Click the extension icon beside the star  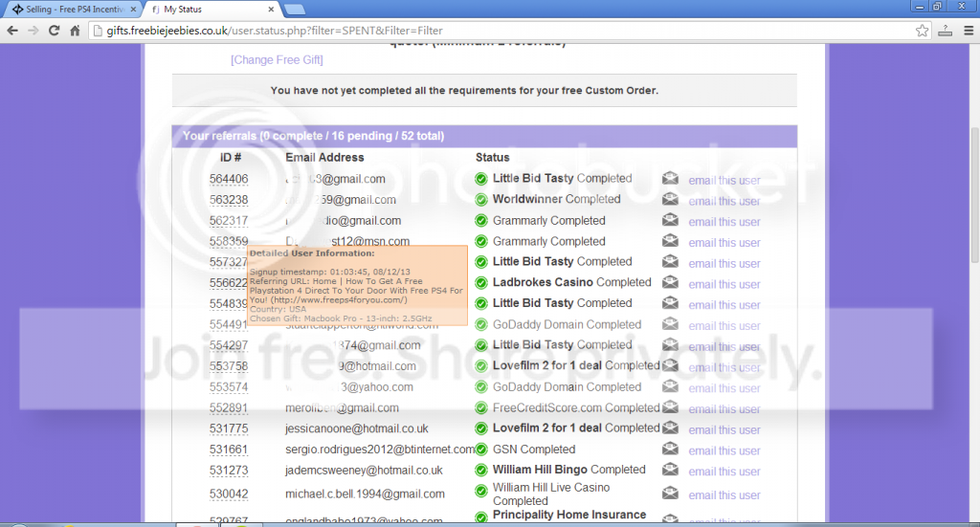[x=945, y=30]
